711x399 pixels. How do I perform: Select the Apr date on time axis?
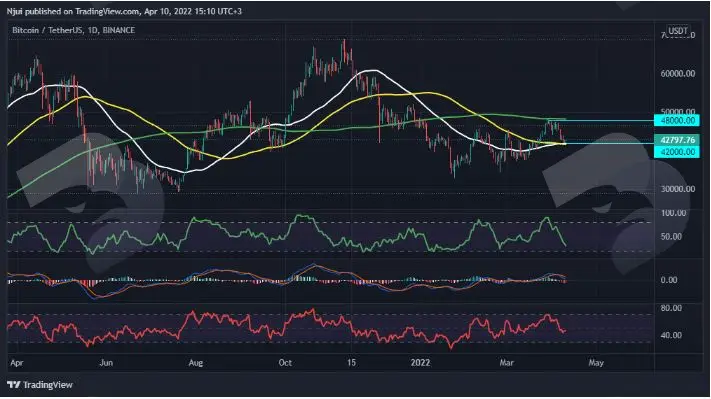pyautogui.click(x=17, y=363)
